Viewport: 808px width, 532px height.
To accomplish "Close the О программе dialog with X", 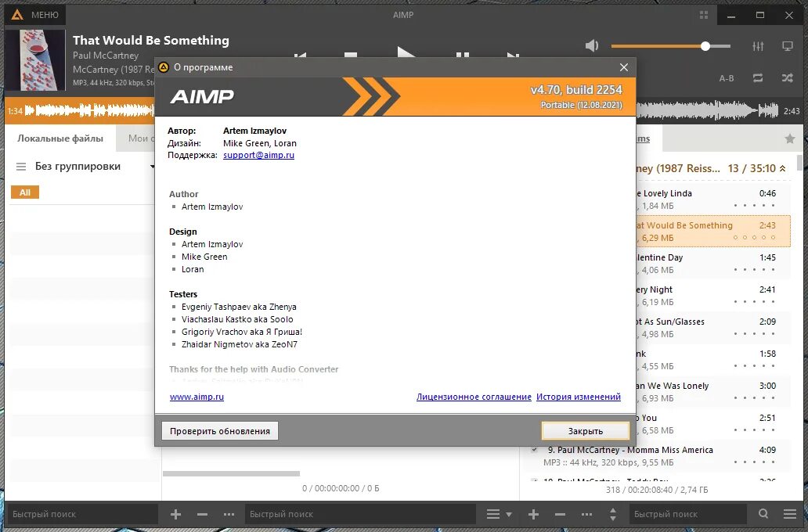I will tap(623, 67).
